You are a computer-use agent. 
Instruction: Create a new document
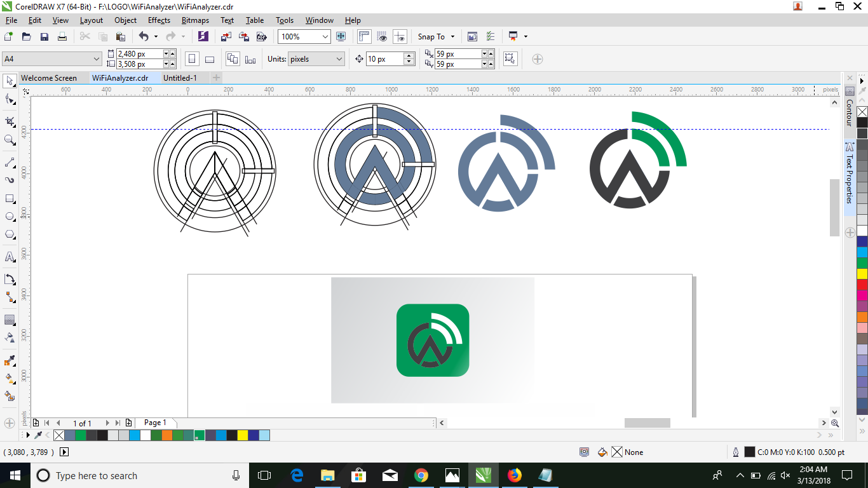coord(9,37)
